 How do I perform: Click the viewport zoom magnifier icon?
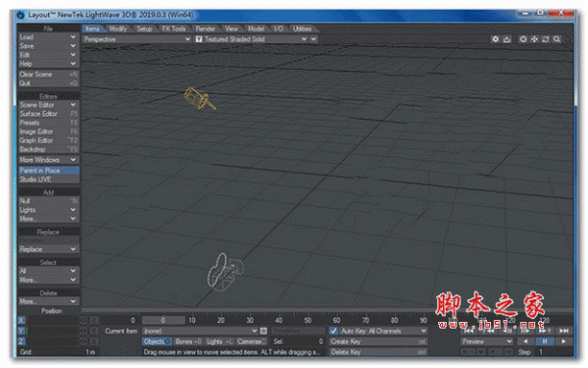click(x=557, y=39)
